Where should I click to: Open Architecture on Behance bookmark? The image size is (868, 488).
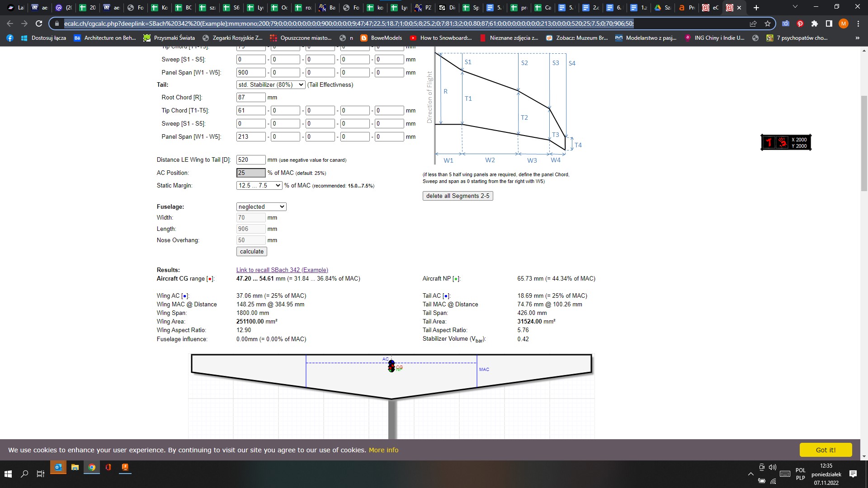click(105, 38)
